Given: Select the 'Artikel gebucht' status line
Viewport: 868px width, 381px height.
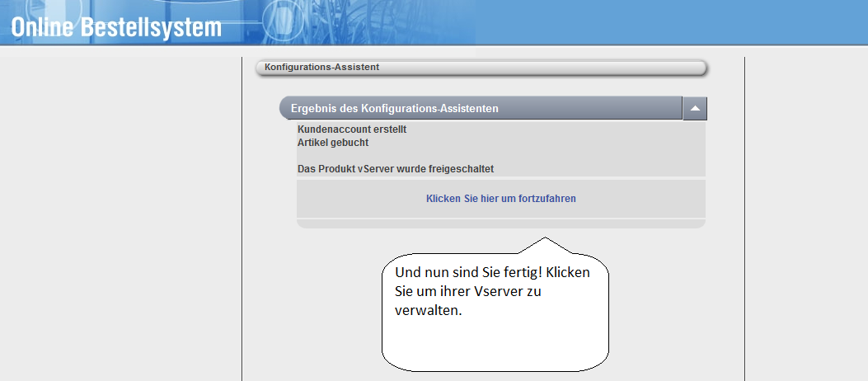Looking at the screenshot, I should (332, 142).
